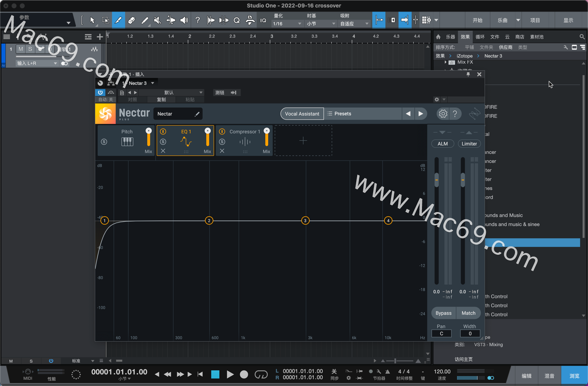Select the Paint (pencil) tool
588x386 pixels.
(x=119, y=20)
